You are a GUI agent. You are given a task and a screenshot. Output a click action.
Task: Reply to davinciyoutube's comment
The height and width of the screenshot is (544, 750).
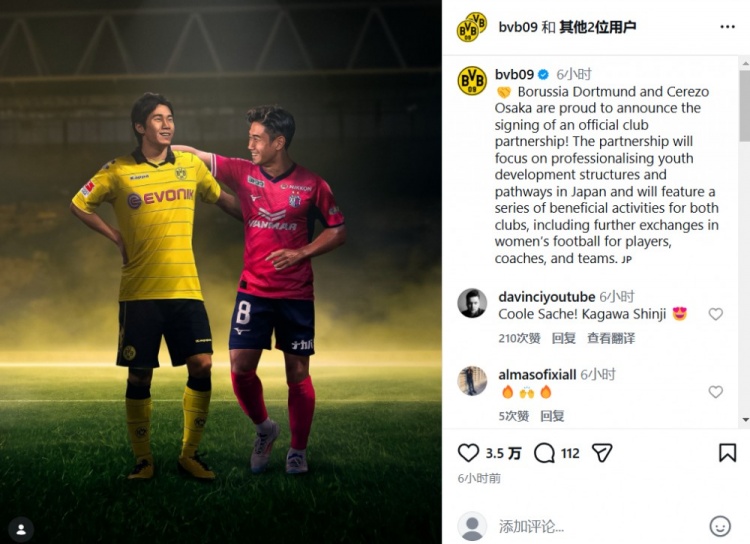[x=563, y=338]
